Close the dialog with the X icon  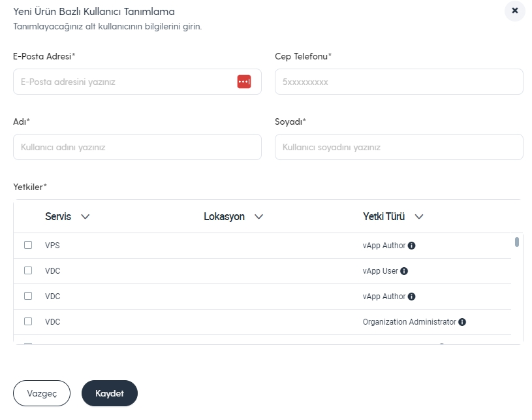[x=514, y=11]
